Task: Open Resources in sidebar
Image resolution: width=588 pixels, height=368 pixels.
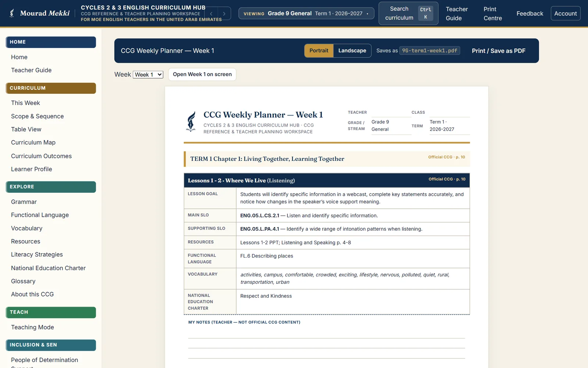Action: pos(26,241)
